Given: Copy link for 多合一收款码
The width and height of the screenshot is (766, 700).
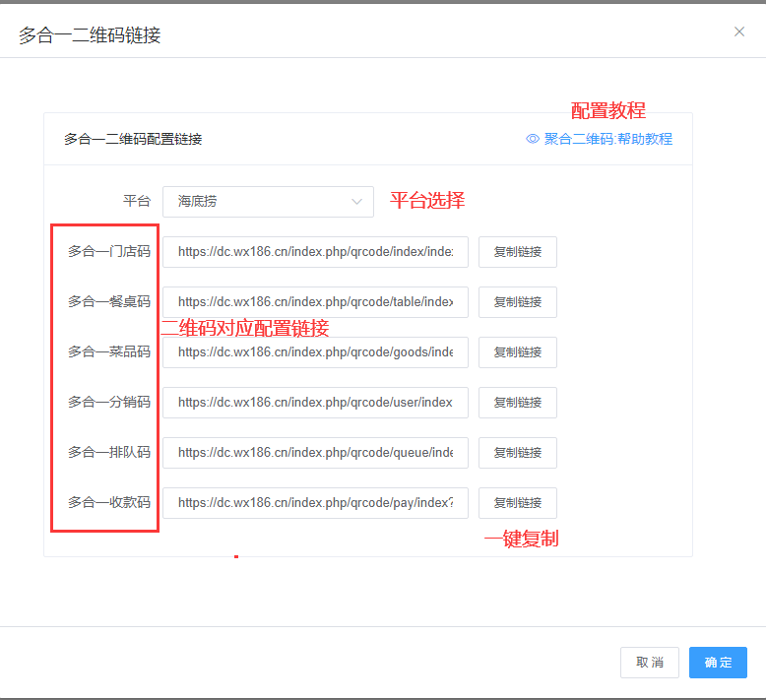Looking at the screenshot, I should tap(518, 503).
